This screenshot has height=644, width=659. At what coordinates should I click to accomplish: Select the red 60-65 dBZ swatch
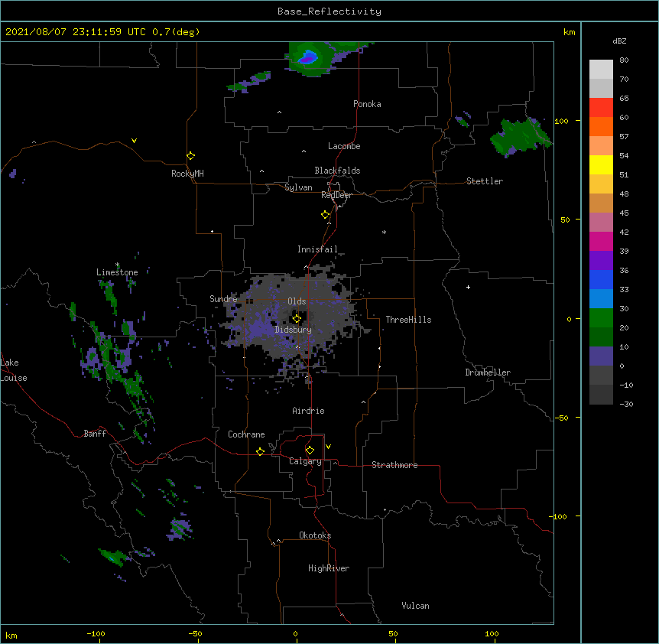point(601,108)
